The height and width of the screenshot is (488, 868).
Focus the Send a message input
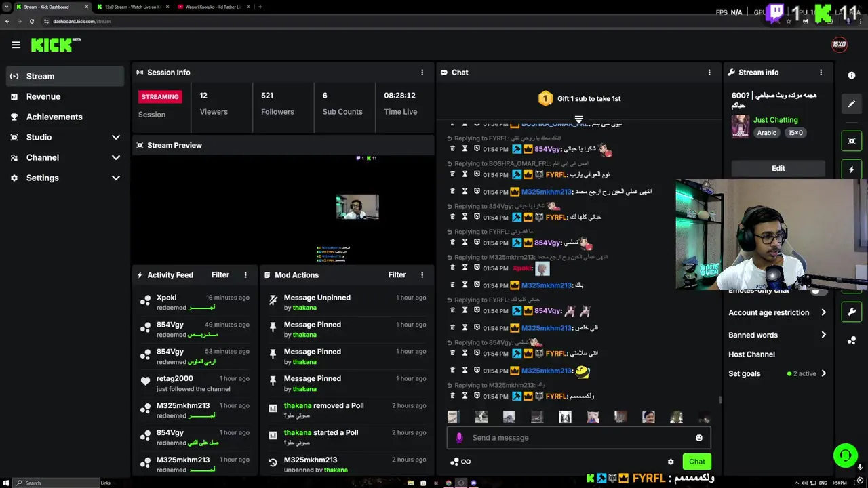[578, 438]
